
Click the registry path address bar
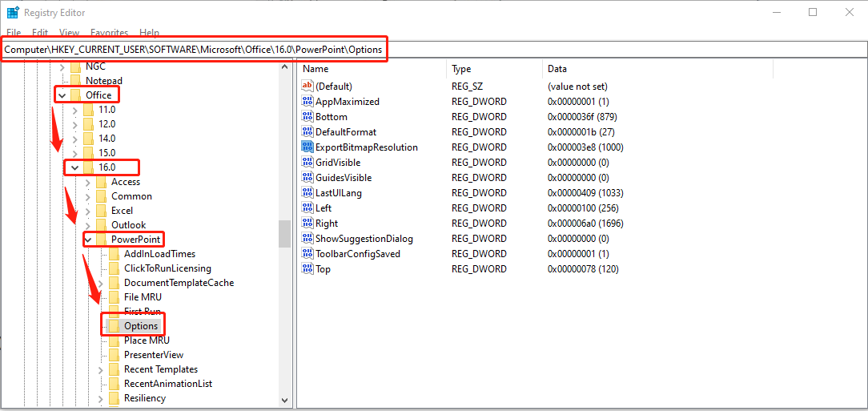point(434,50)
